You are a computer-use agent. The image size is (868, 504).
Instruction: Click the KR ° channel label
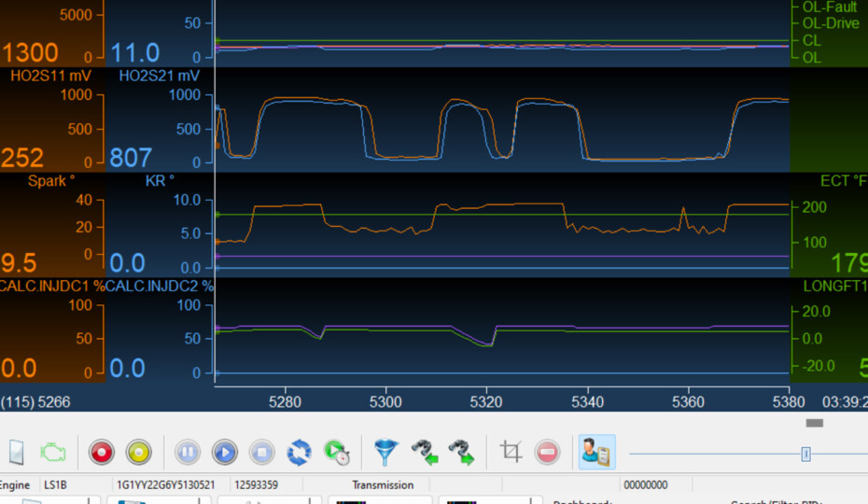click(160, 181)
